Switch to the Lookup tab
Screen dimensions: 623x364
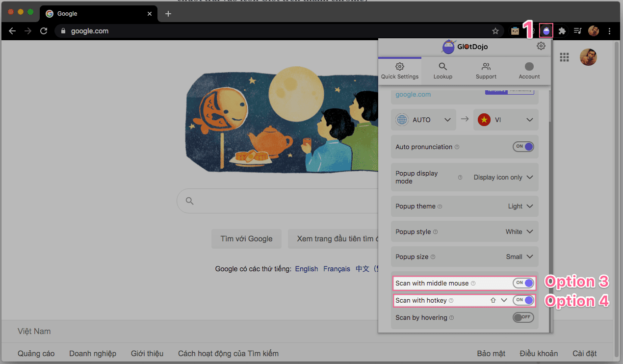tap(443, 71)
